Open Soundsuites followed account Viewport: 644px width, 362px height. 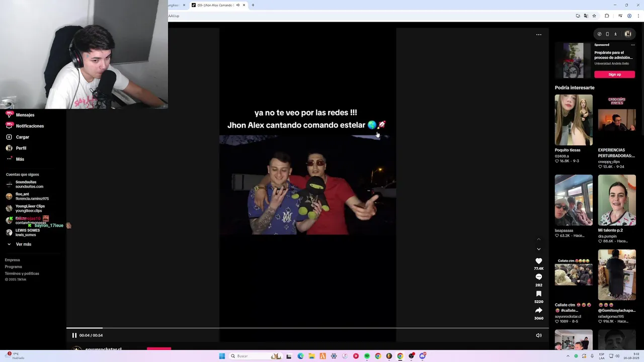click(25, 184)
